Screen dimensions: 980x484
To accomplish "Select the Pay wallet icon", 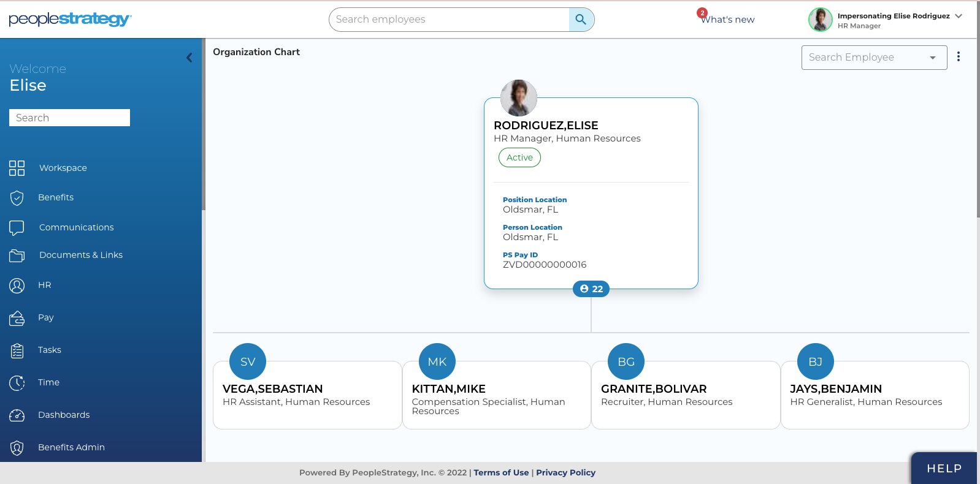I will point(17,318).
